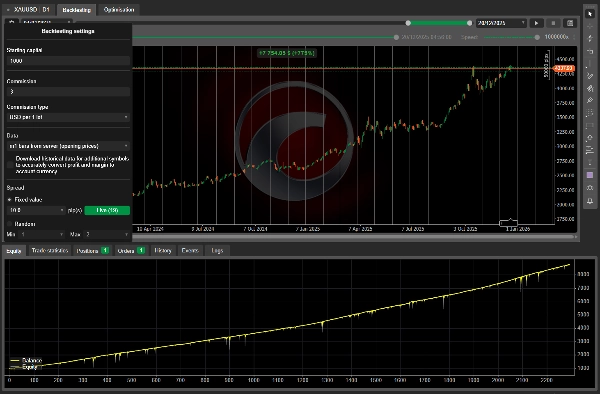
Task: Click the Speed slider handle
Action: click(x=537, y=37)
